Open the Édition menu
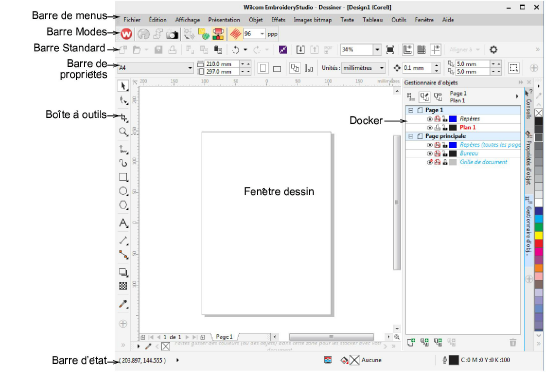 158,20
